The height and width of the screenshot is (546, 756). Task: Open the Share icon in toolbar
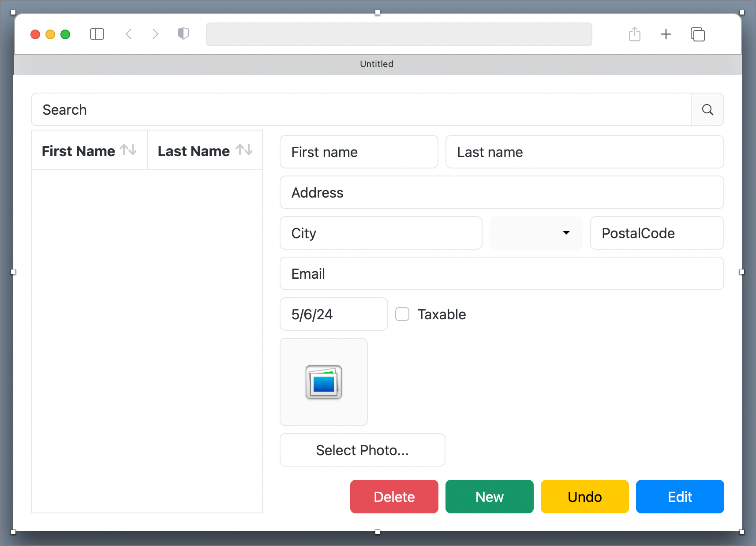[x=634, y=34]
